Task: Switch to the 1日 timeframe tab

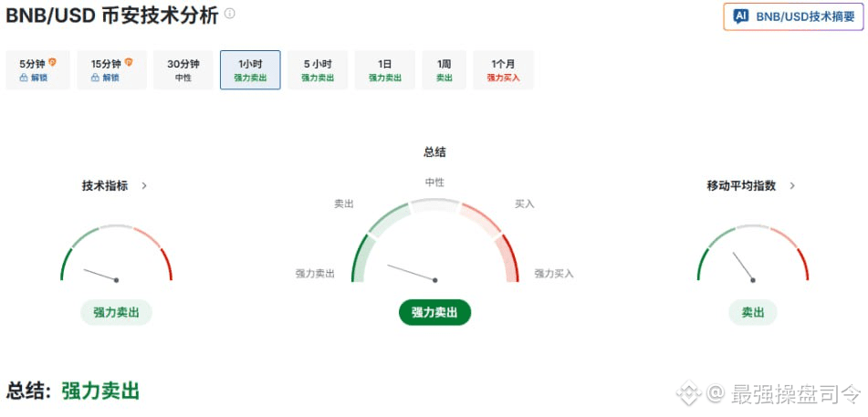Action: point(385,69)
